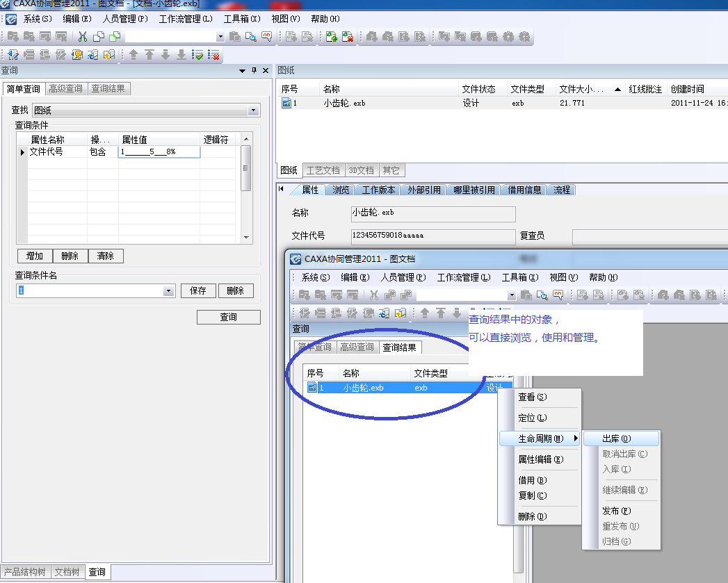Open the 系统(S) menu in main window
The width and height of the screenshot is (728, 583).
pos(38,19)
